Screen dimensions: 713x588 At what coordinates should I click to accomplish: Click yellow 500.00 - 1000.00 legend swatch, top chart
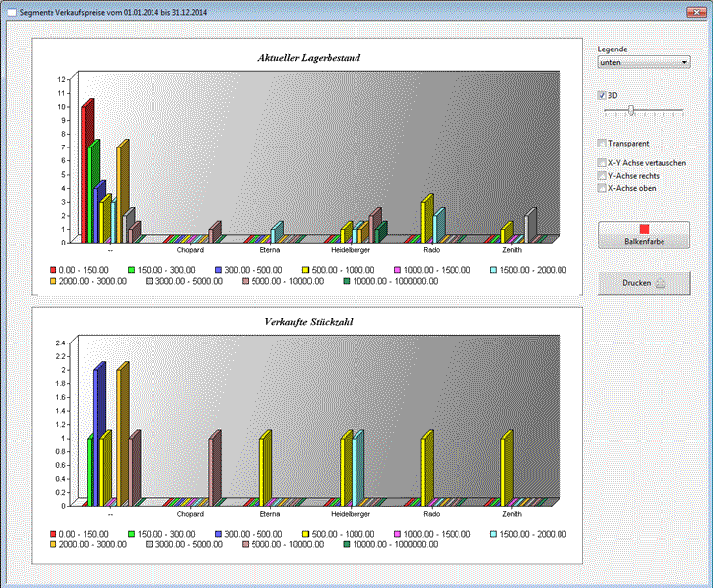[x=306, y=270]
